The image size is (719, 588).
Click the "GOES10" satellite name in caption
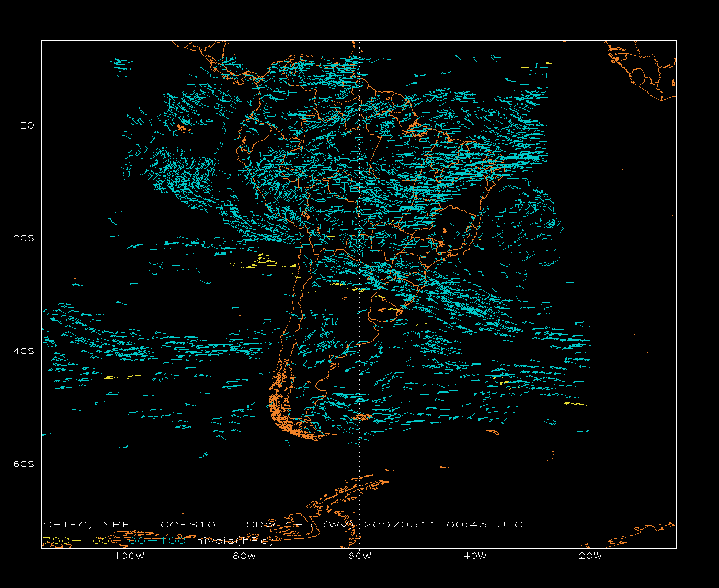(x=188, y=525)
